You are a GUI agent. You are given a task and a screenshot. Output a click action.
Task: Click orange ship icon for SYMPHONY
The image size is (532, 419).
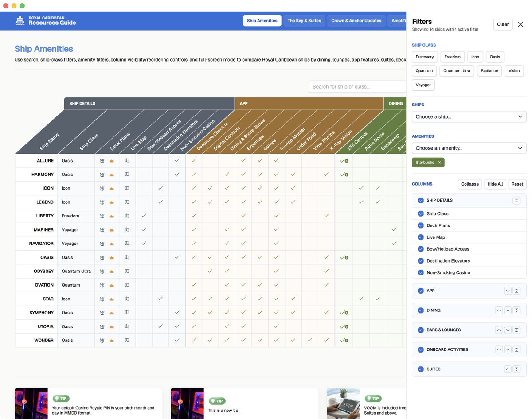click(112, 313)
